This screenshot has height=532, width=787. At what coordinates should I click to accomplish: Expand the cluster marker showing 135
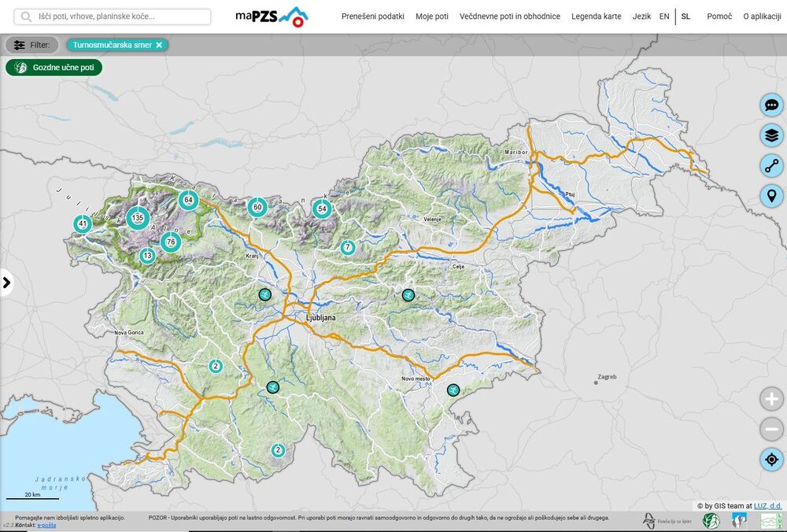138,217
